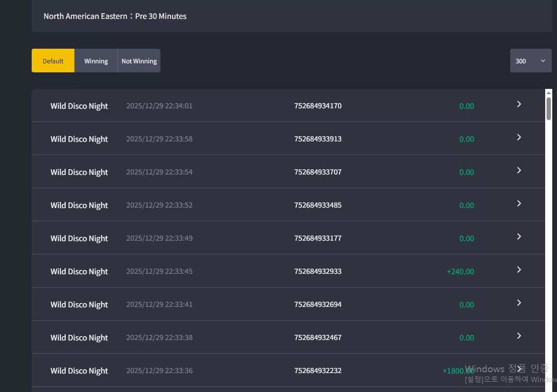Click transaction ID 752684934170

tap(318, 106)
